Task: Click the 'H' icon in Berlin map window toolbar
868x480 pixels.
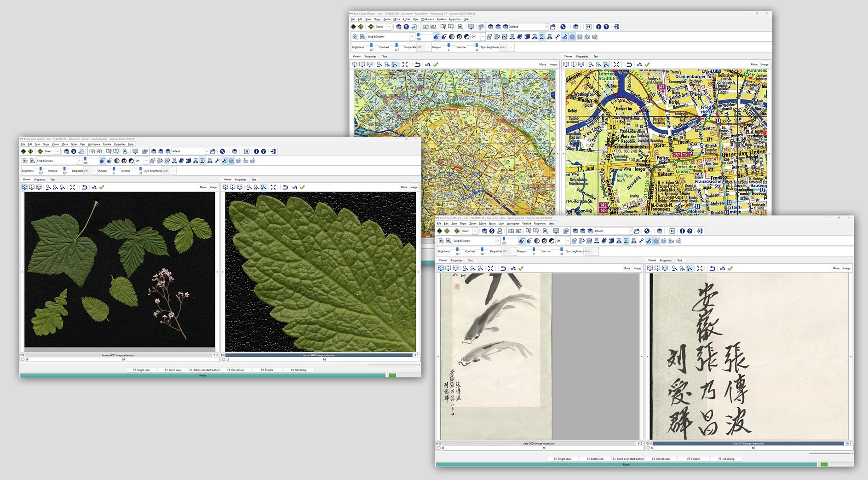Action: coord(588,27)
